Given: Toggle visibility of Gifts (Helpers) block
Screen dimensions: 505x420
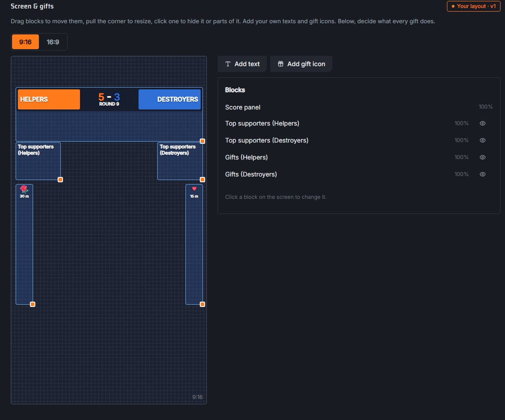Looking at the screenshot, I should click(x=483, y=157).
